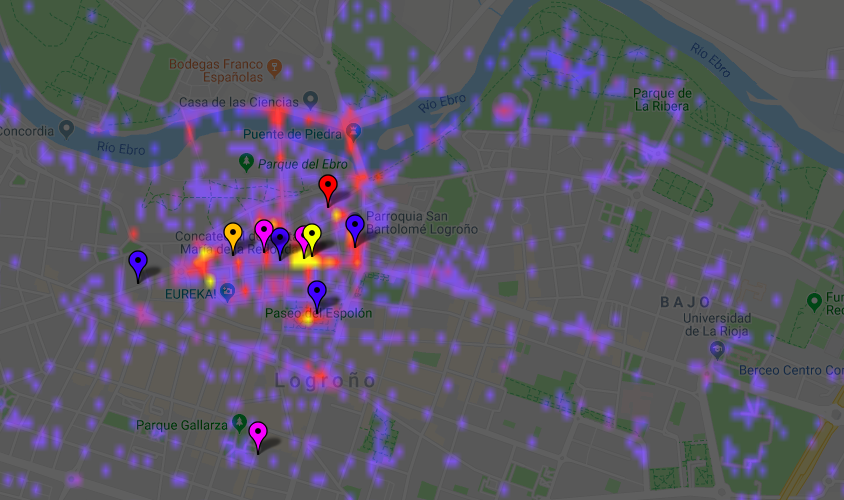
Task: Select blue marker beside Parroquia San Bartolomé
Action: (x=355, y=228)
